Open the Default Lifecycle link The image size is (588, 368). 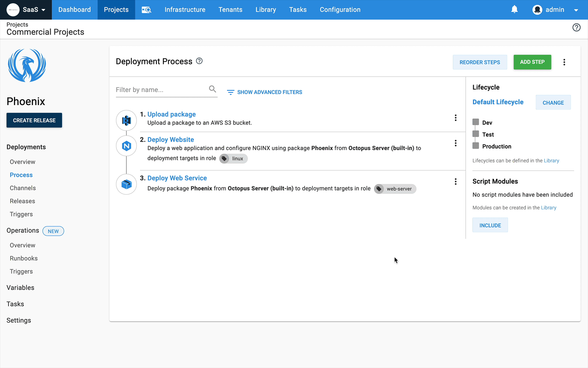(x=498, y=102)
